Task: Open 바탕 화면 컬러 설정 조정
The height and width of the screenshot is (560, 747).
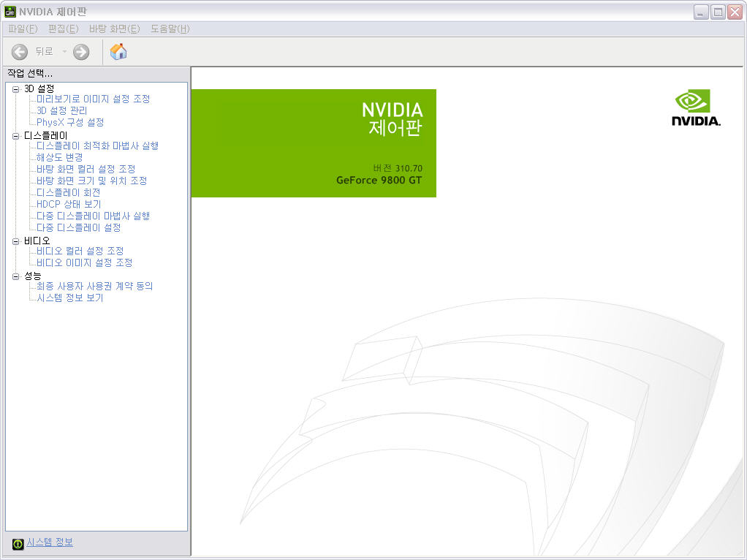Action: [86, 169]
